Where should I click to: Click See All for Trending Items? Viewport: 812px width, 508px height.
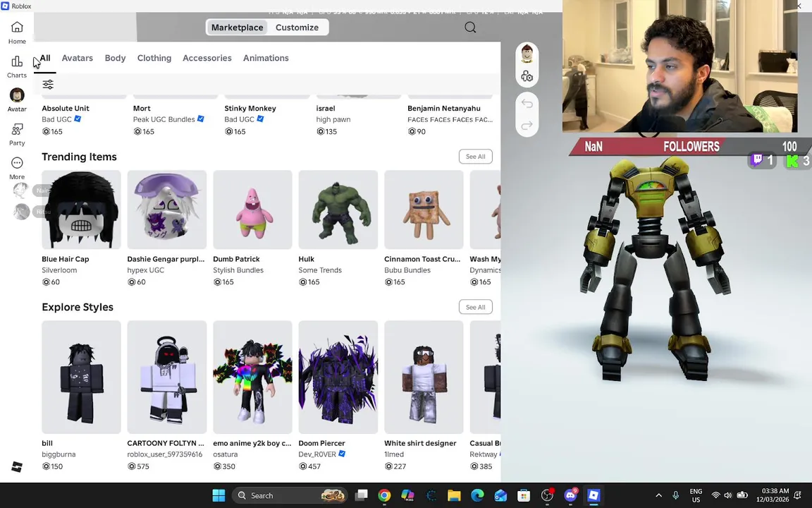[475, 157]
